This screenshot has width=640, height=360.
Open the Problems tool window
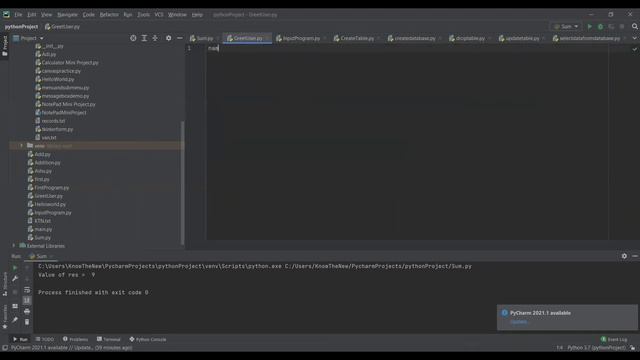(x=76, y=339)
